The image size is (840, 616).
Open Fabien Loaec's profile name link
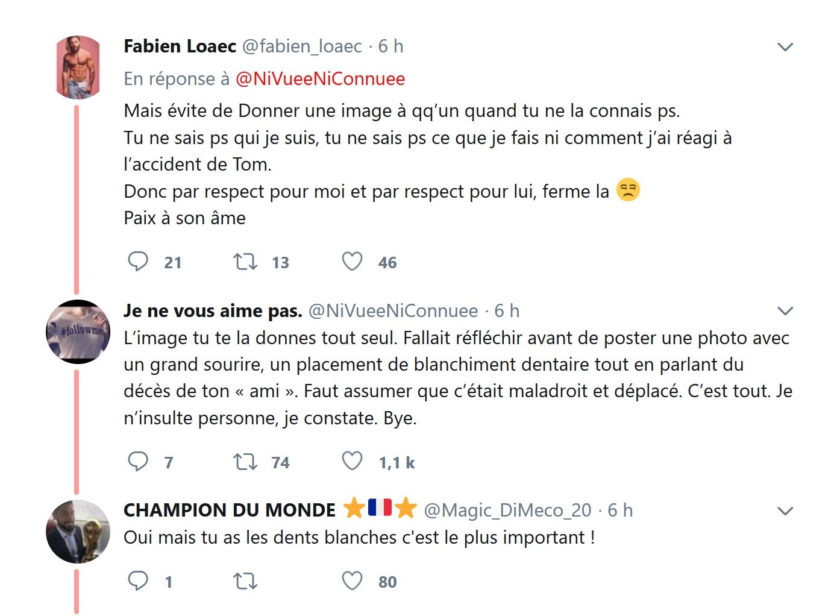[180, 46]
